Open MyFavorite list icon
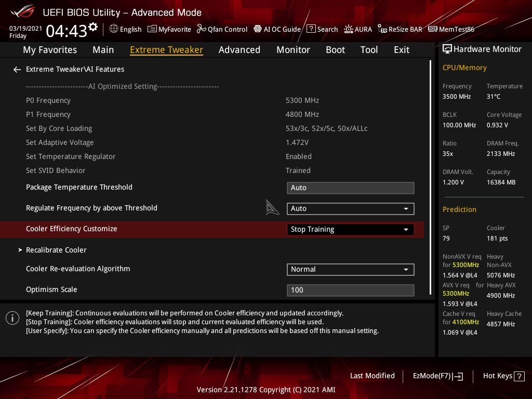The height and width of the screenshot is (399, 532). (x=152, y=29)
